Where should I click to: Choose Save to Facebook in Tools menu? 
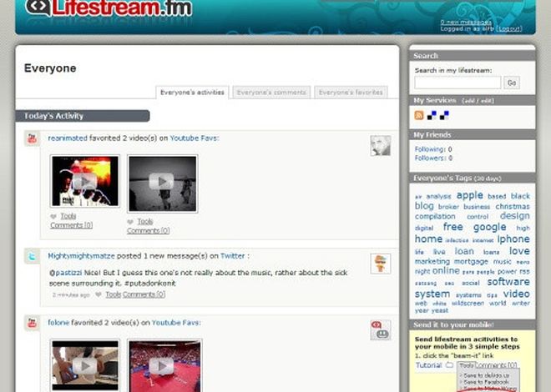(x=485, y=382)
